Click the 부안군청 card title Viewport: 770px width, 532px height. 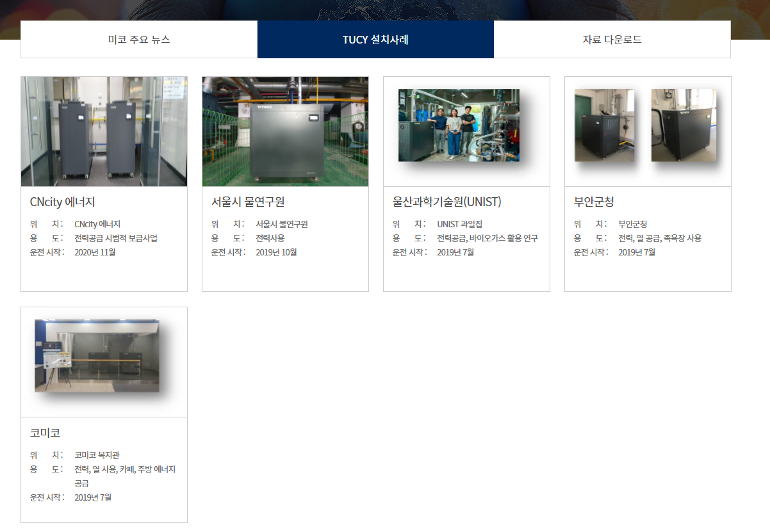594,202
